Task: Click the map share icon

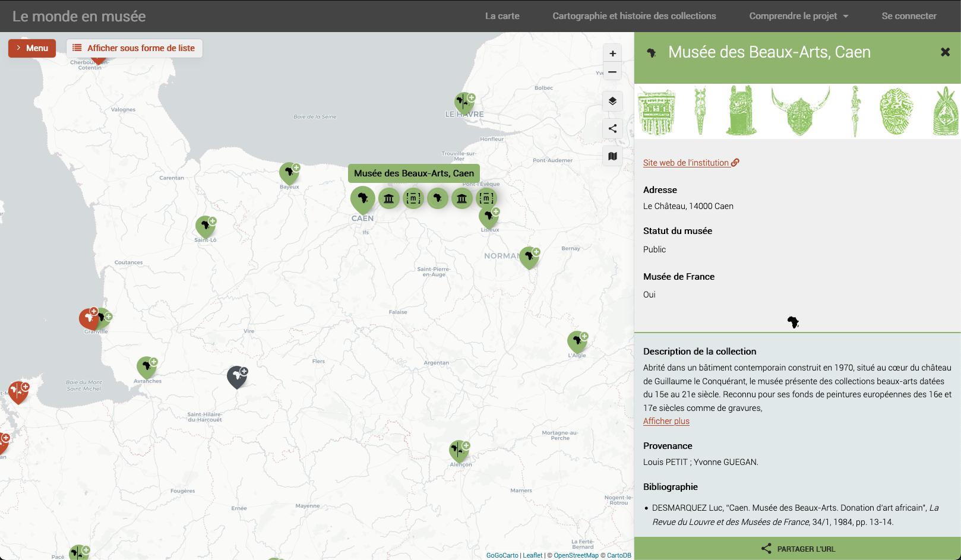Action: point(612,129)
